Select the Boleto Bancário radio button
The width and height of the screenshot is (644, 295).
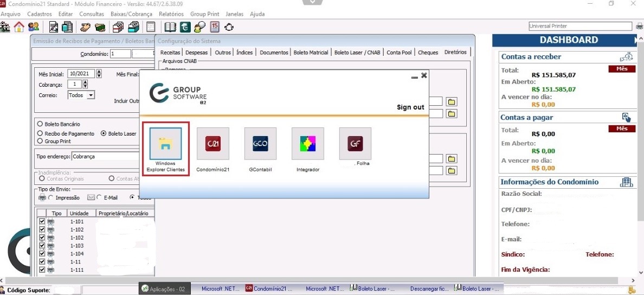40,124
